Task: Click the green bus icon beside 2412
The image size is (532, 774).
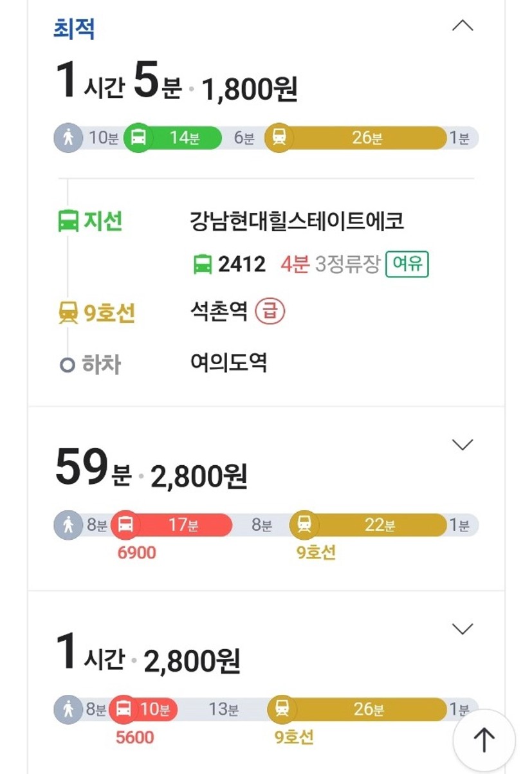Action: pyautogui.click(x=203, y=264)
